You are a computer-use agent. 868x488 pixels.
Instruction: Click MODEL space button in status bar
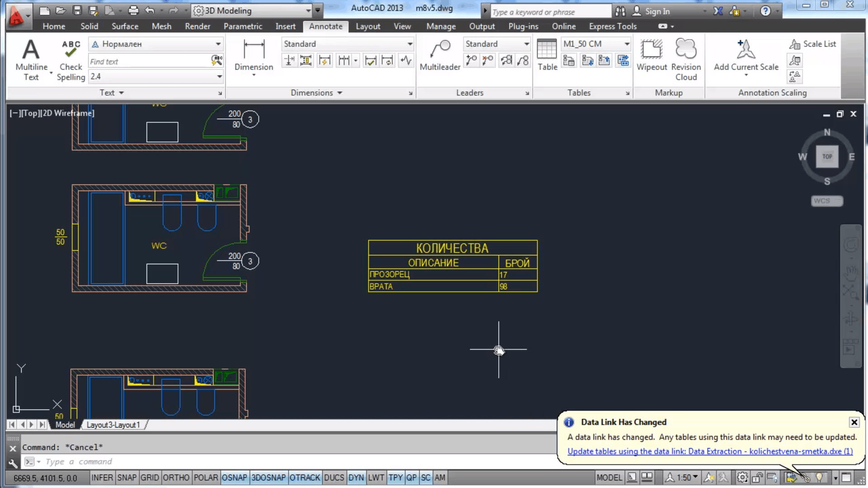[x=609, y=478]
